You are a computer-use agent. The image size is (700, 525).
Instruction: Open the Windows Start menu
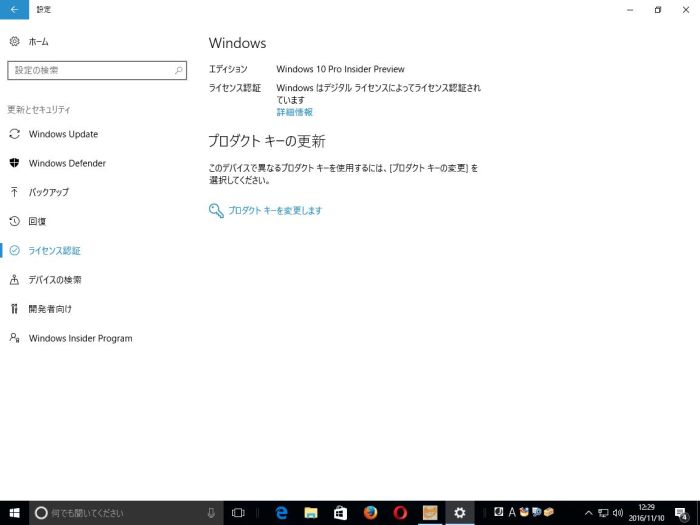coord(13,512)
